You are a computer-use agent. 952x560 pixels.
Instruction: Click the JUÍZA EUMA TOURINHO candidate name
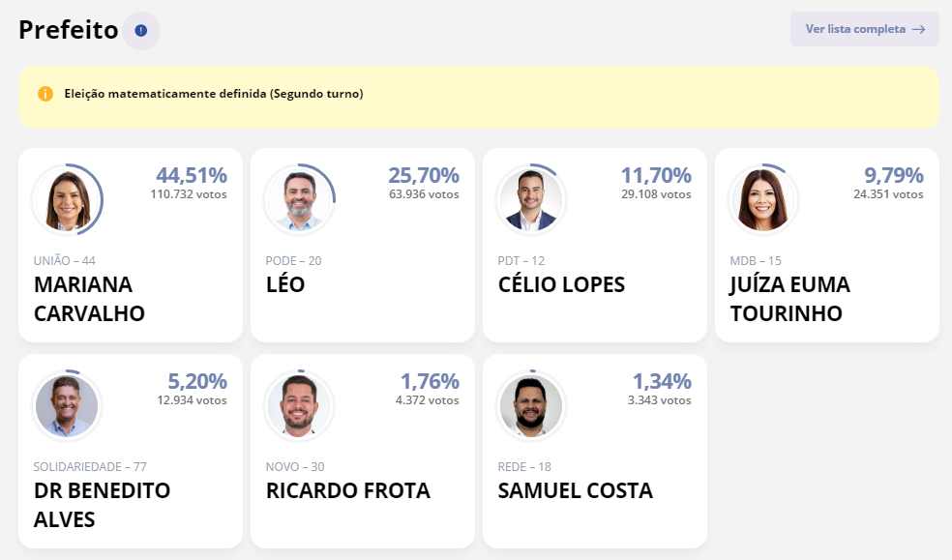click(x=789, y=299)
